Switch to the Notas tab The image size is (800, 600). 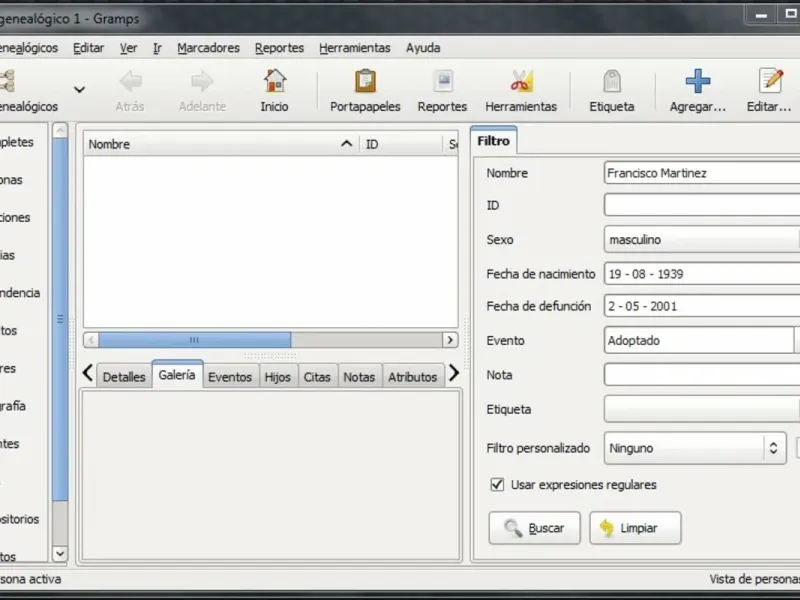click(359, 377)
